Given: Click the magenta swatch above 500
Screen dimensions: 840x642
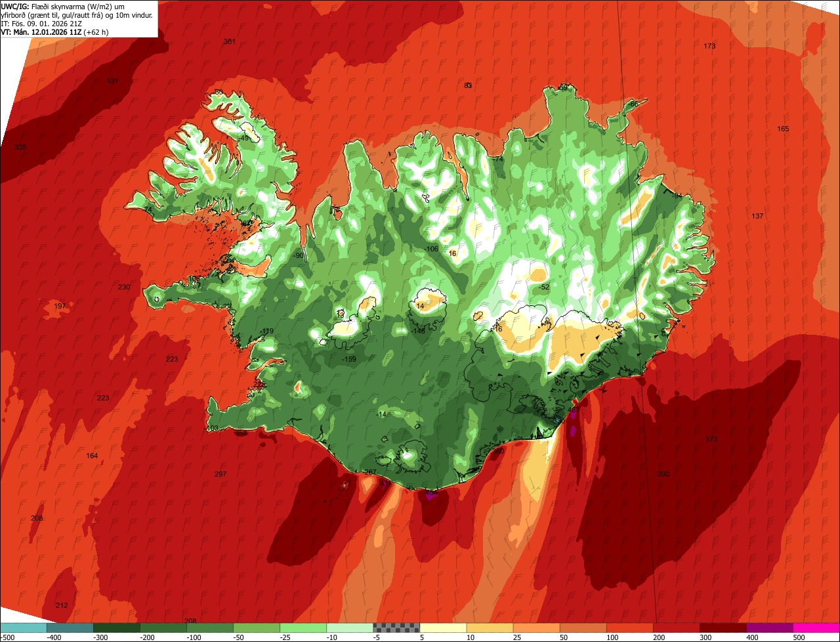Looking at the screenshot, I should click(816, 628).
